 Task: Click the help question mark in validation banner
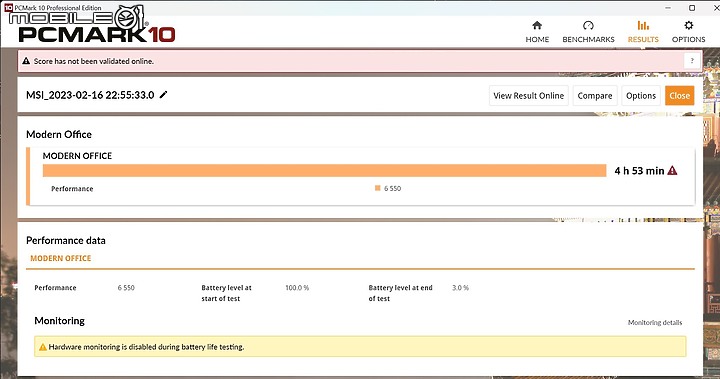click(x=692, y=61)
